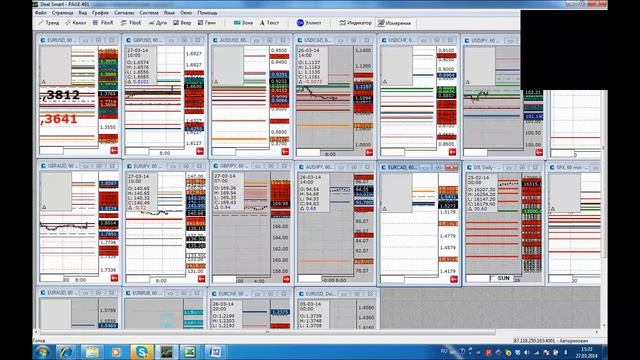This screenshot has width=640, height=360.
Task: Open the Язык menu
Action: [x=169, y=13]
